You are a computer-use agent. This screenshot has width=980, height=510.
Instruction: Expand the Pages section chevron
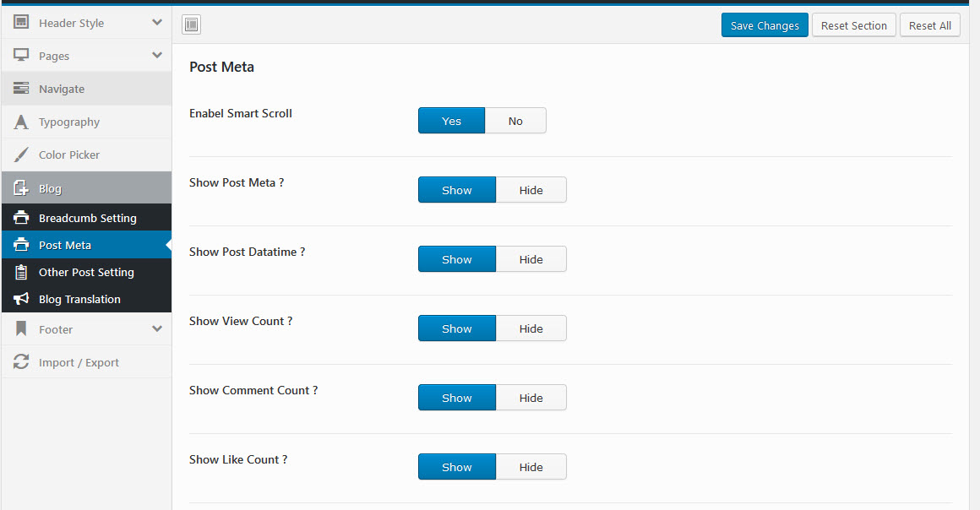click(x=157, y=56)
